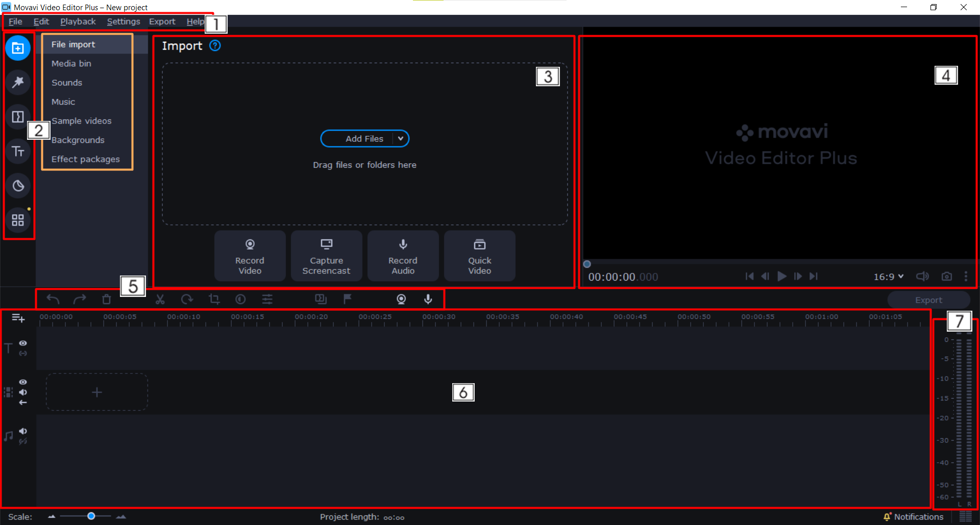Click the Add track icon
This screenshot has width=980, height=525.
18,318
